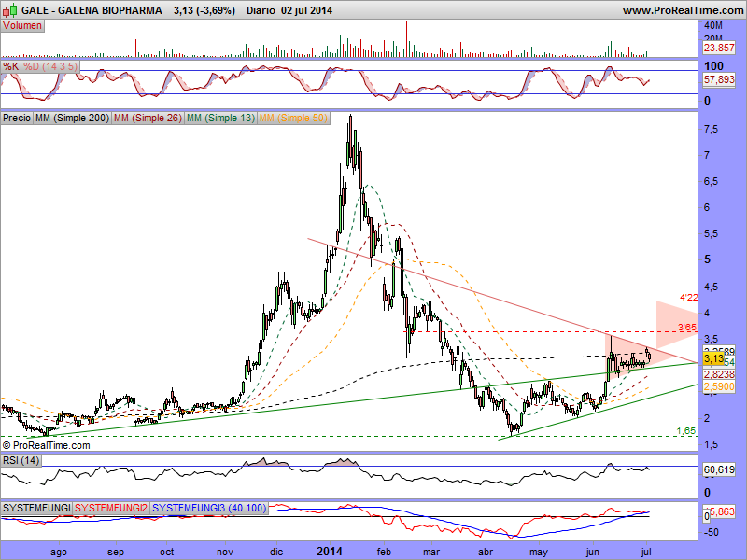The width and height of the screenshot is (747, 560).
Task: Select the MM (Simple 50) label
Action: pos(293,118)
